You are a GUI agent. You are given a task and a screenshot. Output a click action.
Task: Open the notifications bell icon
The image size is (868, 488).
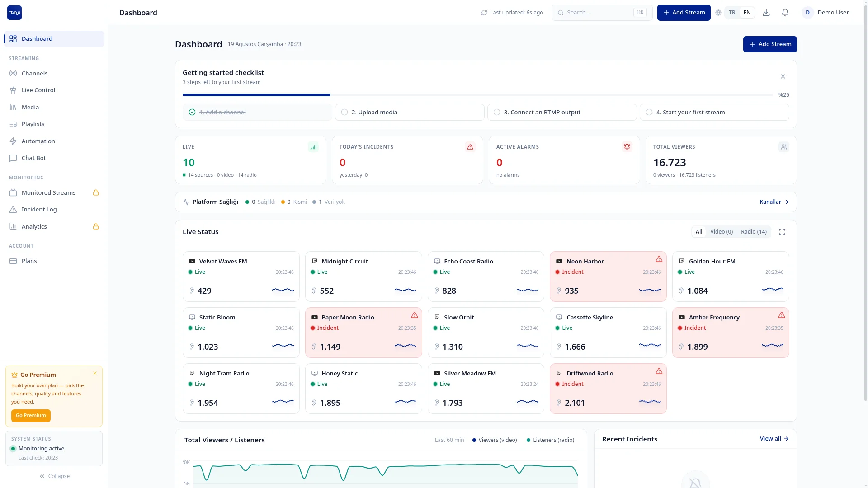785,13
